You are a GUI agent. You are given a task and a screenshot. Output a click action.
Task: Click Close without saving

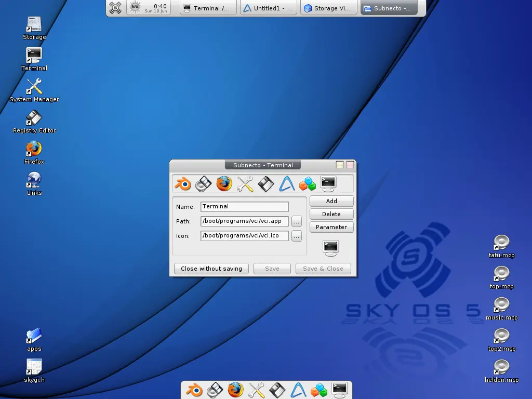tap(211, 269)
